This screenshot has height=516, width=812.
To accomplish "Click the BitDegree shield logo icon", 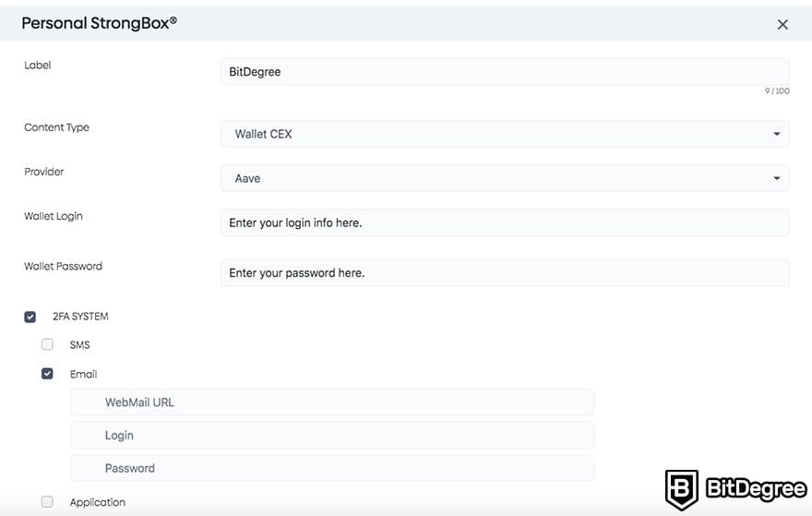I will (x=682, y=489).
